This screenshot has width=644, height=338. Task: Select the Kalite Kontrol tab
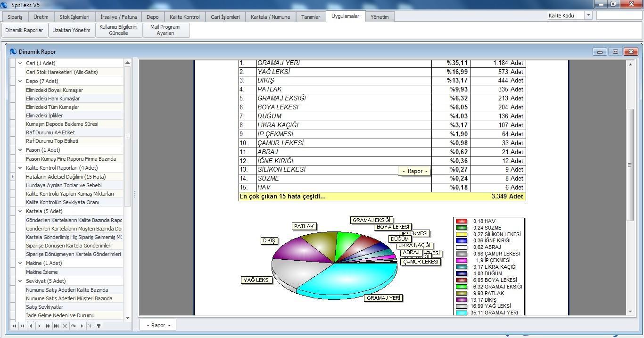tap(185, 17)
